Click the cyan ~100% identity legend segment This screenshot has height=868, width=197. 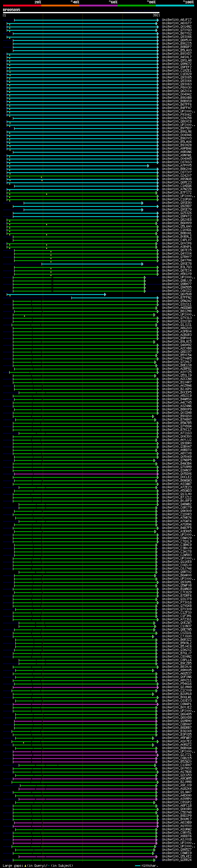[x=175, y=6]
